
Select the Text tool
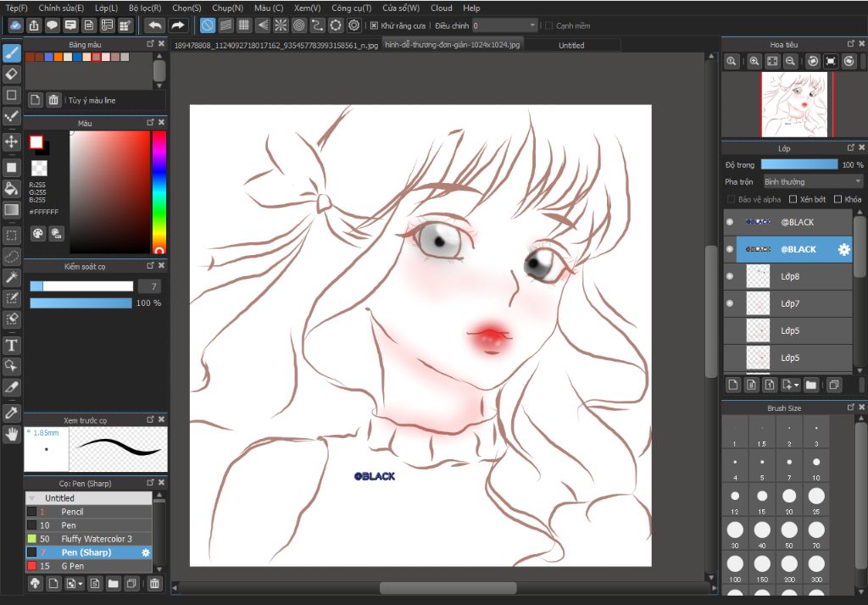pos(12,345)
